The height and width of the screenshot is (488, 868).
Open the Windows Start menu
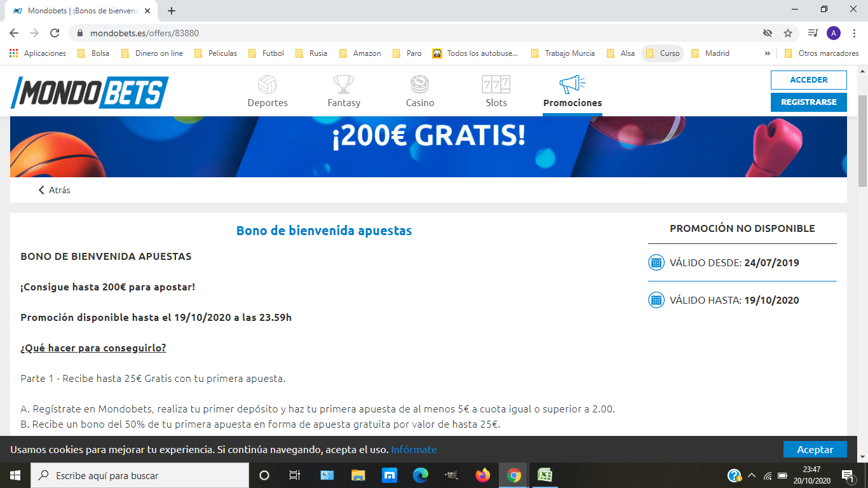[15, 475]
